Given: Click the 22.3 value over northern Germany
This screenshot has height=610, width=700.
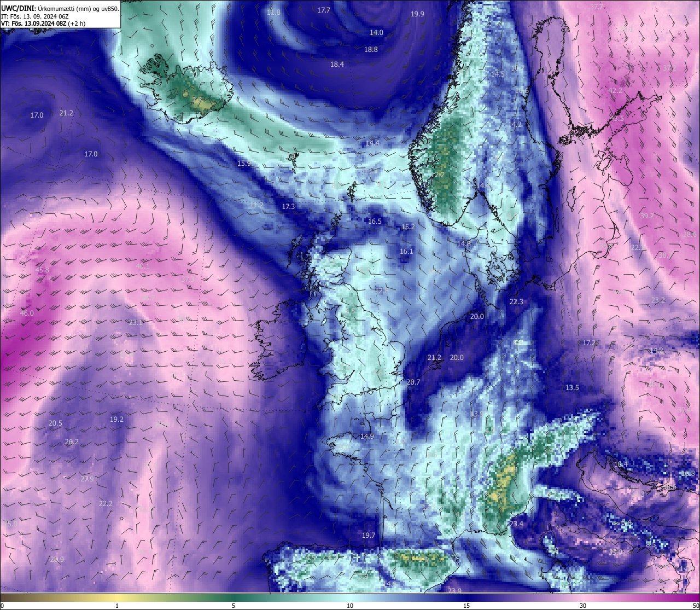Looking at the screenshot, I should (x=516, y=302).
